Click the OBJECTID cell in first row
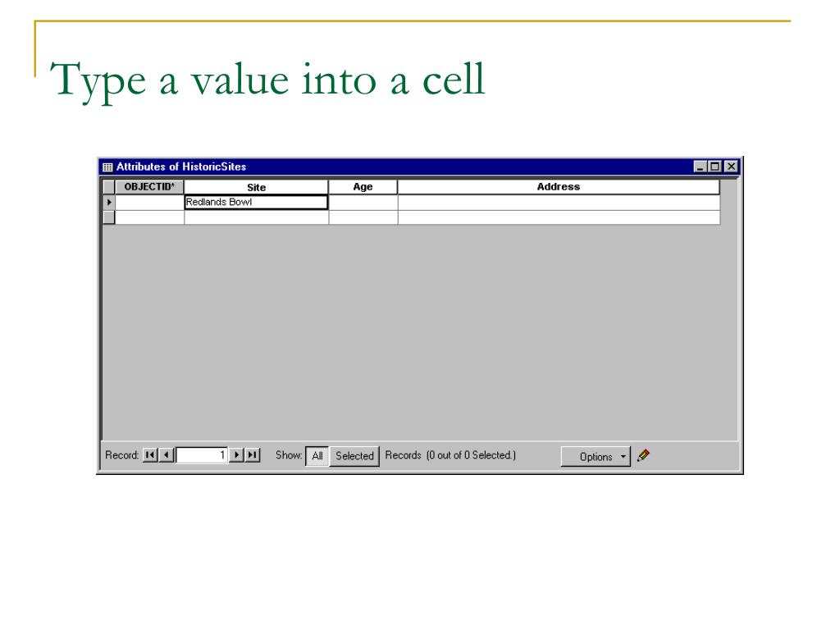840x630 pixels. click(149, 202)
